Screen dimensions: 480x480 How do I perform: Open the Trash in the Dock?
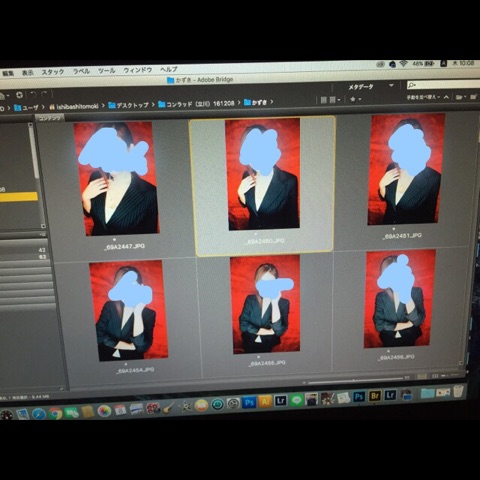(458, 391)
